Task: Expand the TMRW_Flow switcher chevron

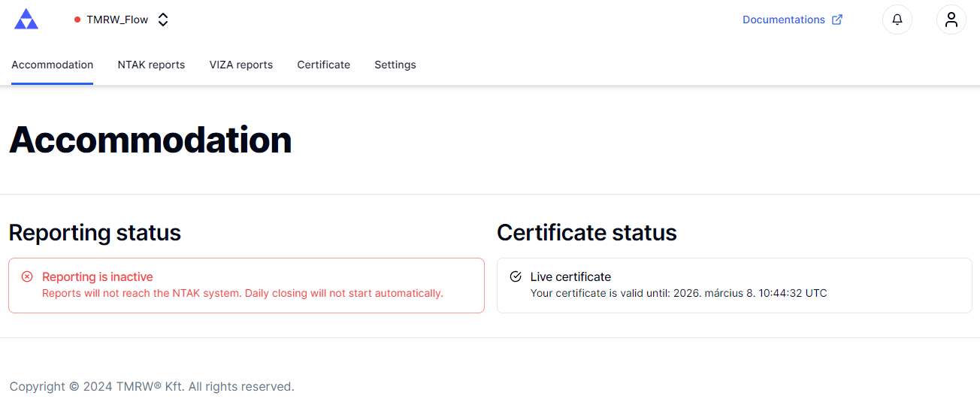Action: 163,20
